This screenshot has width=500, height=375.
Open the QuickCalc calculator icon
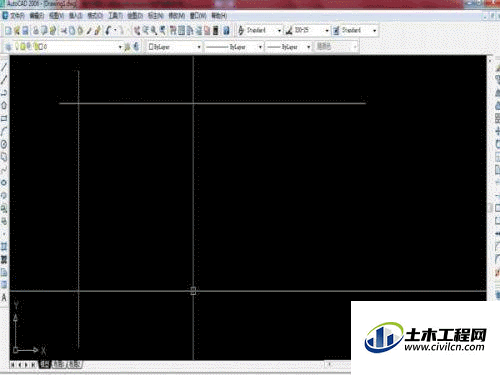click(216, 31)
